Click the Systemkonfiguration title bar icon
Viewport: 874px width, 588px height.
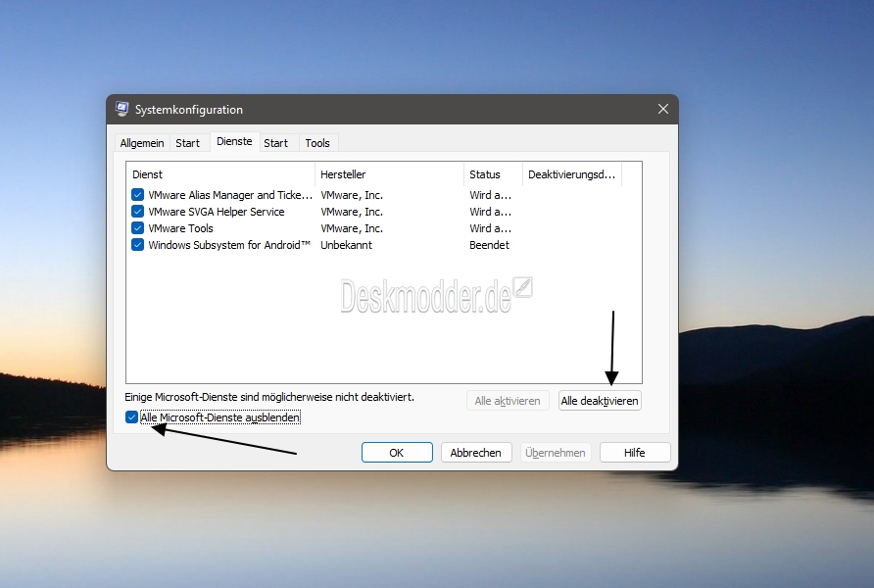tap(122, 109)
